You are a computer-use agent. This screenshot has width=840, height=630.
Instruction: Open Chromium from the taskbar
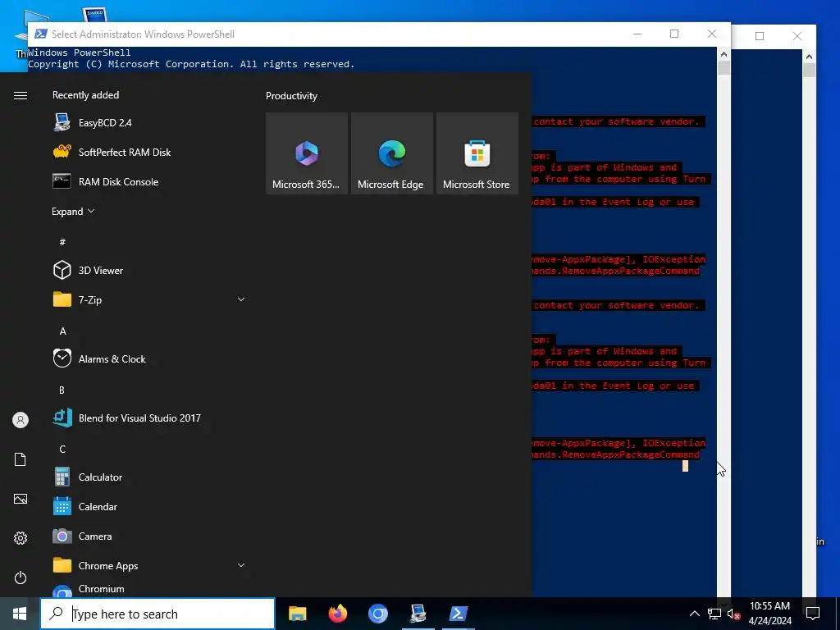tap(377, 614)
